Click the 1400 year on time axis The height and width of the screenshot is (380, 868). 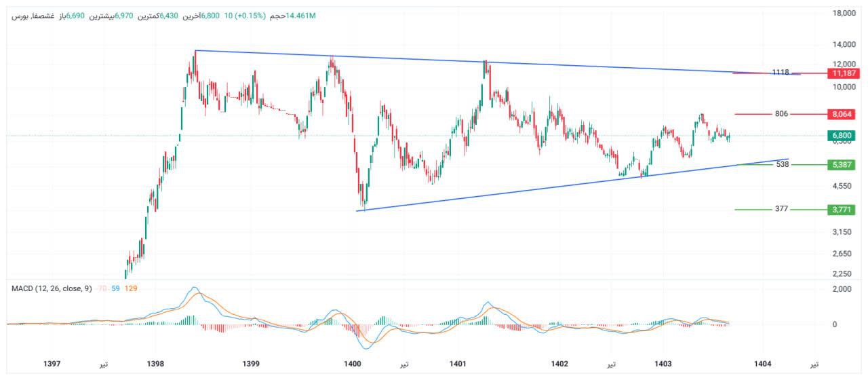352,364
